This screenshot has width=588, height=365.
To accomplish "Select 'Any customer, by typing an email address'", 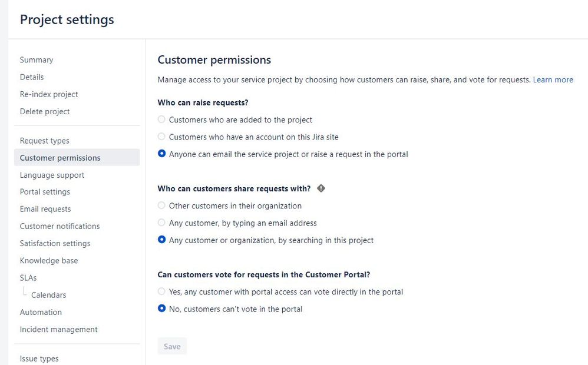I will [162, 223].
